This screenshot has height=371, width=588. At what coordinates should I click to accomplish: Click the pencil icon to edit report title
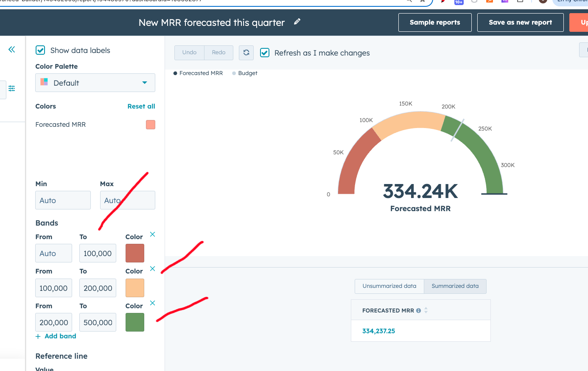click(x=297, y=22)
